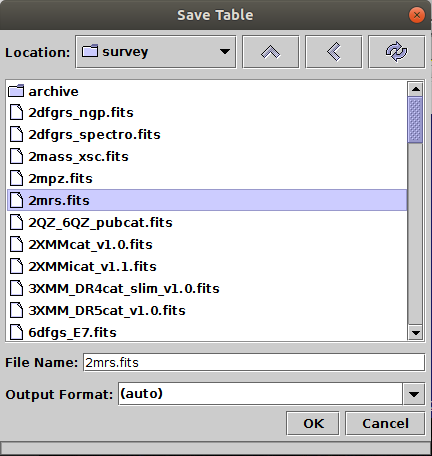Select 2dfgrs_ngp.fits file
Image resolution: width=432 pixels, height=456 pixels.
tap(207, 113)
